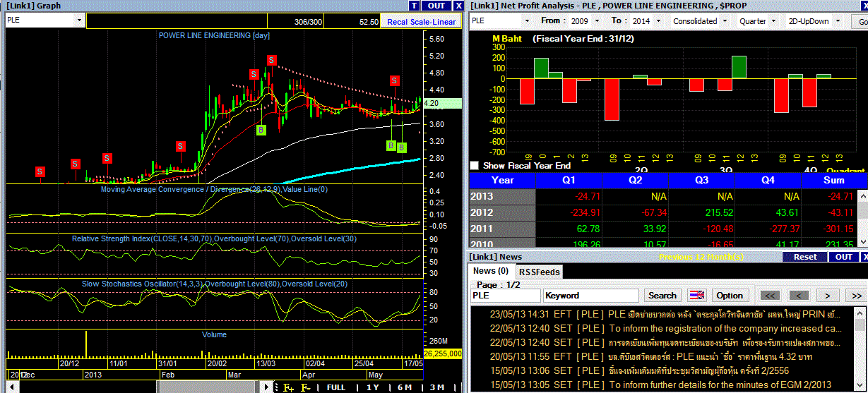Screen dimensions: 868x393
Task: Open the Quarter period dropdown
Action: pyautogui.click(x=773, y=20)
